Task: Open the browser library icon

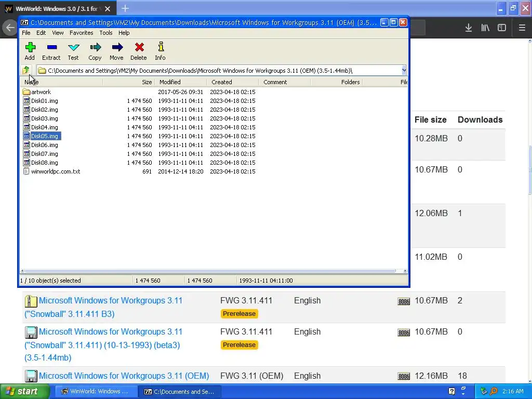Action: (x=485, y=28)
